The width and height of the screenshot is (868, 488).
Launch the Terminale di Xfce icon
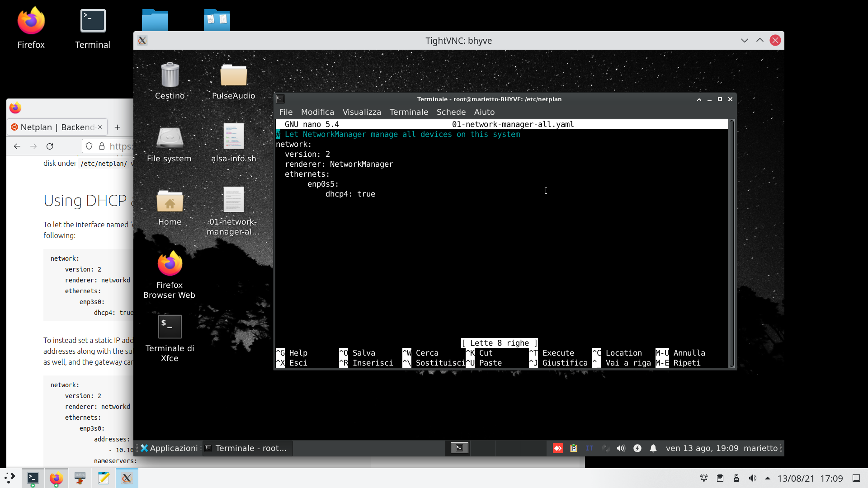point(170,327)
